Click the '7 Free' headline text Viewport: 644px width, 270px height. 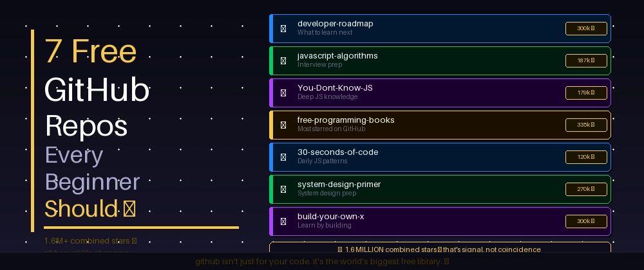tap(90, 51)
